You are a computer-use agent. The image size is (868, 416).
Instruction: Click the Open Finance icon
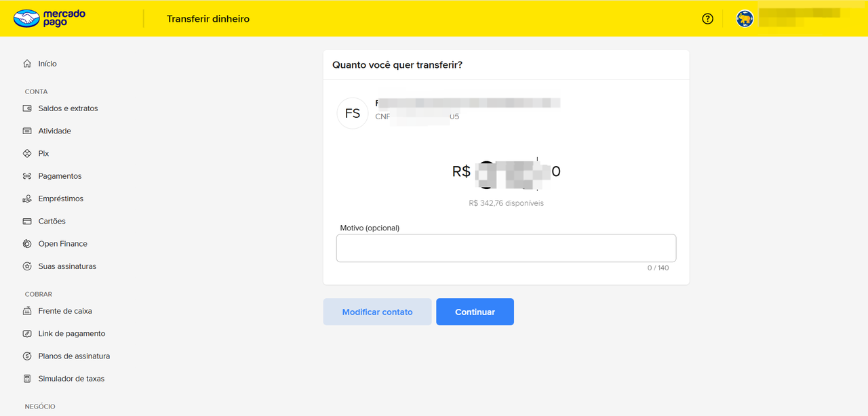(x=27, y=244)
